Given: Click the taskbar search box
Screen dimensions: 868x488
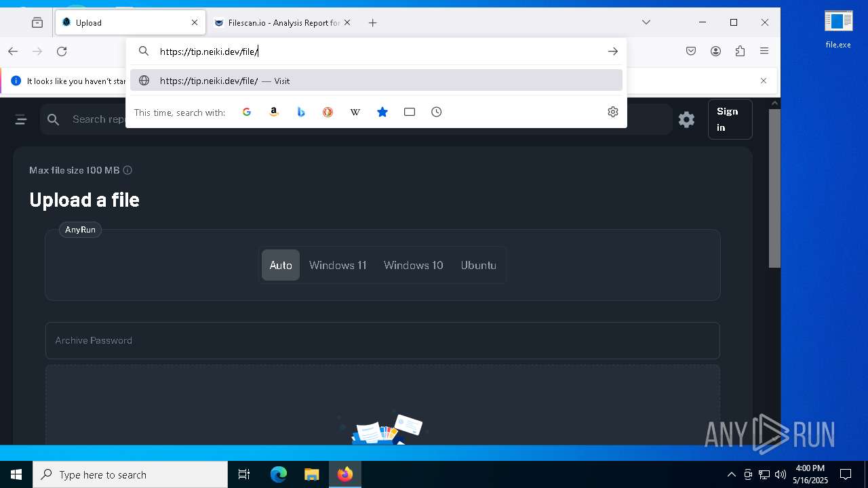Looking at the screenshot, I should tap(130, 474).
